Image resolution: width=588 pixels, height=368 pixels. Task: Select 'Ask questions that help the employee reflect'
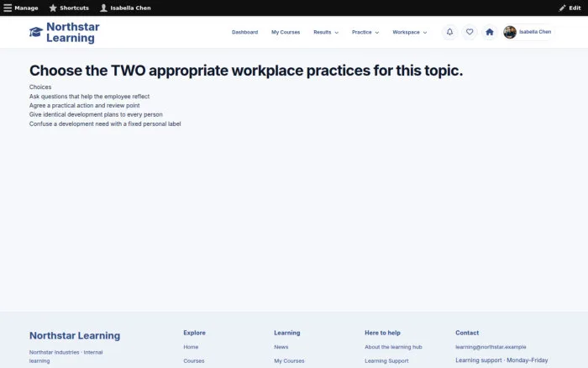[89, 97]
